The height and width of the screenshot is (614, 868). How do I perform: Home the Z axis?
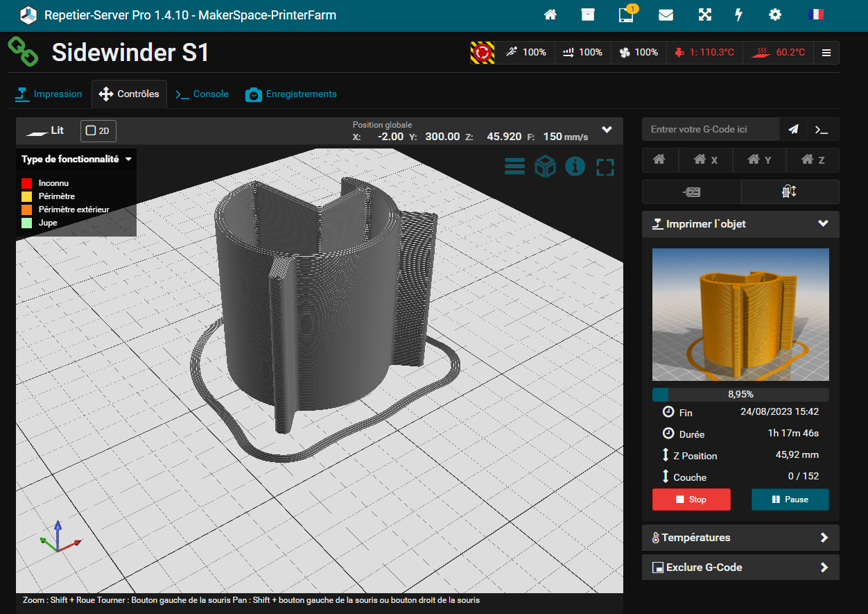(812, 160)
